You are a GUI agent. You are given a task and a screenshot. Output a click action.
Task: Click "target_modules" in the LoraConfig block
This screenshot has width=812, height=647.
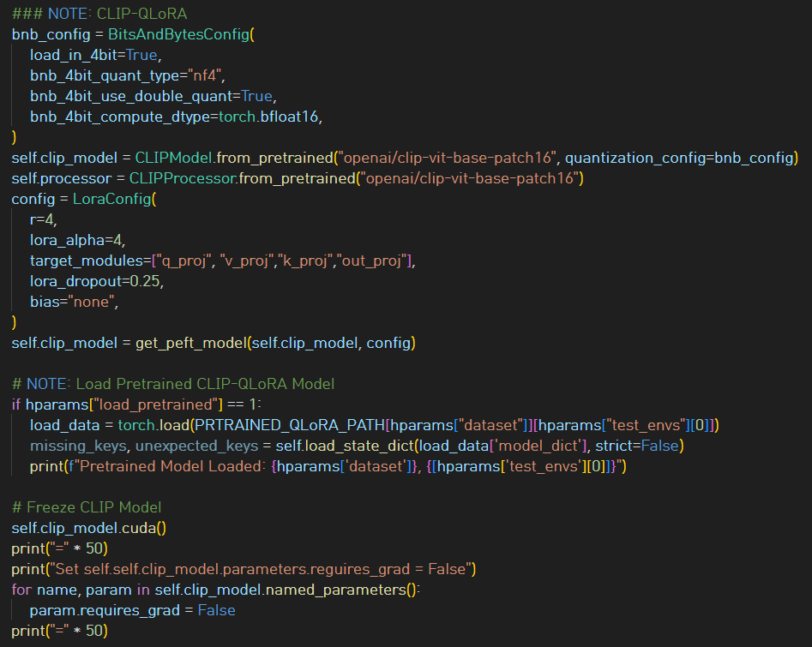[x=87, y=261]
